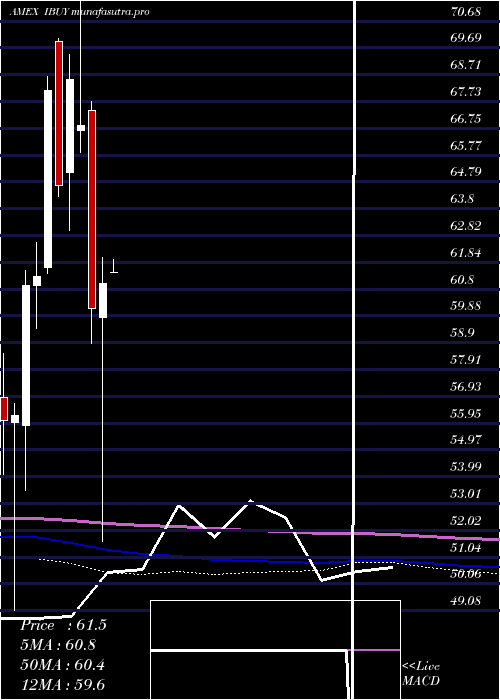
Task: Click the 66.75 price axis label
Action: 466,119
